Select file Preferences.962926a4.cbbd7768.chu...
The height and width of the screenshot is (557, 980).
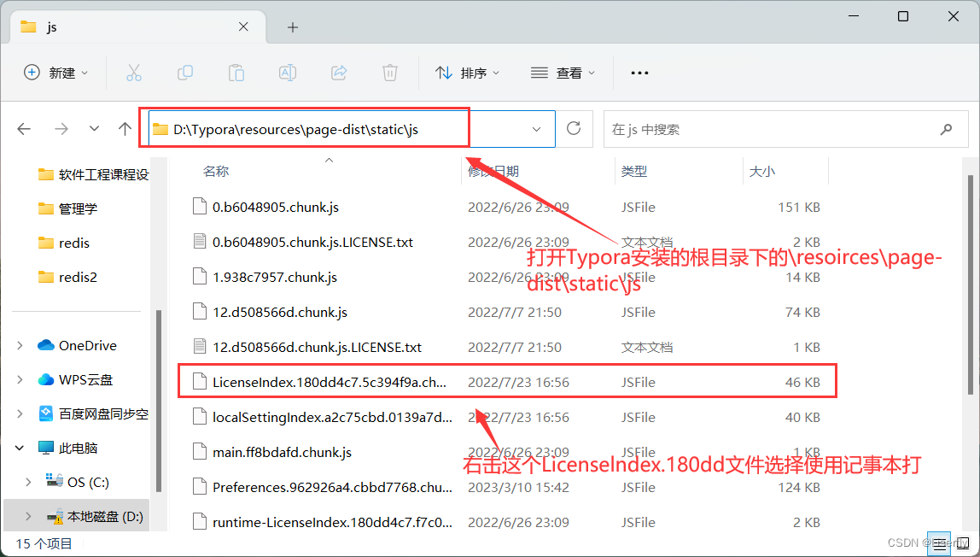tap(332, 487)
